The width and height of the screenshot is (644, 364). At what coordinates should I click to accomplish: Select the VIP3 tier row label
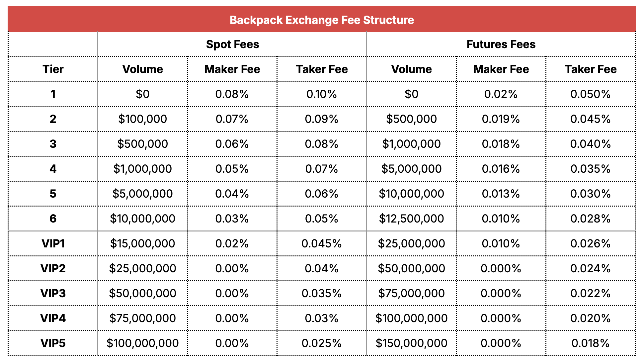[x=53, y=293]
